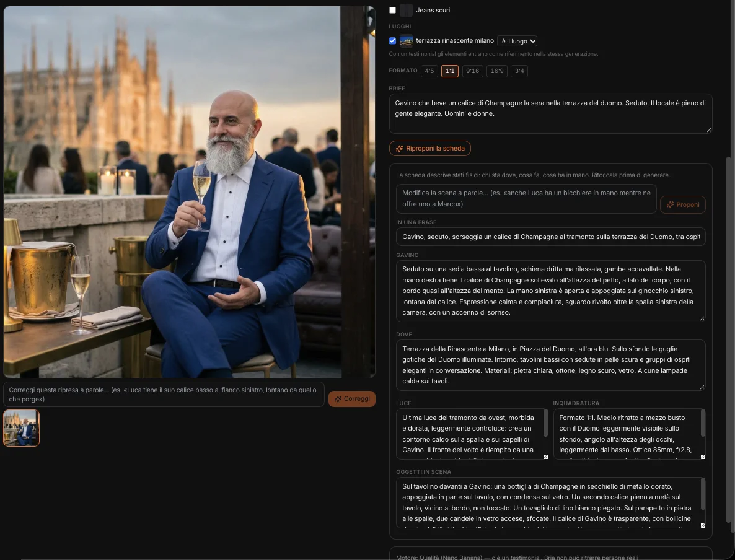Click the Riproponi la scheda button
The width and height of the screenshot is (735, 560).
(430, 149)
